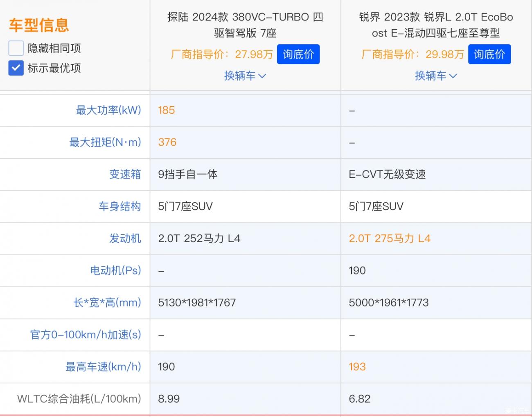This screenshot has height=417, width=532.
Task: Click the WLTC综合油耗(L/100km) label
Action: point(79,399)
